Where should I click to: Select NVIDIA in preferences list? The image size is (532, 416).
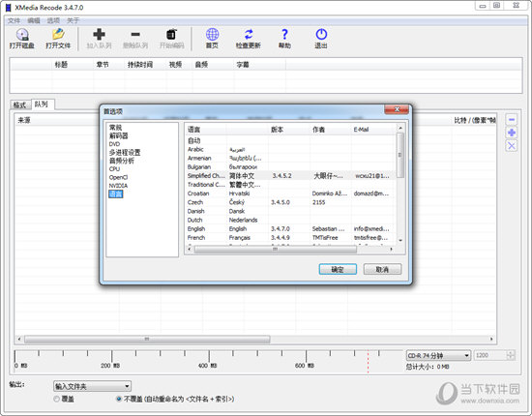[x=118, y=186]
